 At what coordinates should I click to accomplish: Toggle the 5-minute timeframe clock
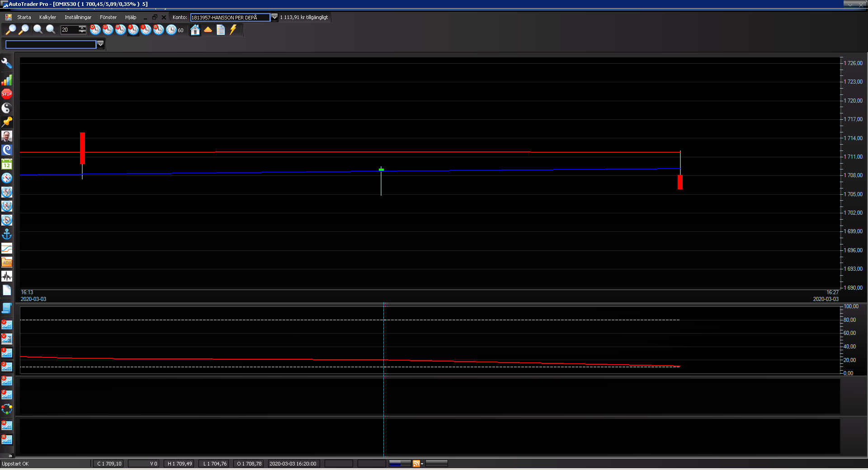(x=133, y=30)
